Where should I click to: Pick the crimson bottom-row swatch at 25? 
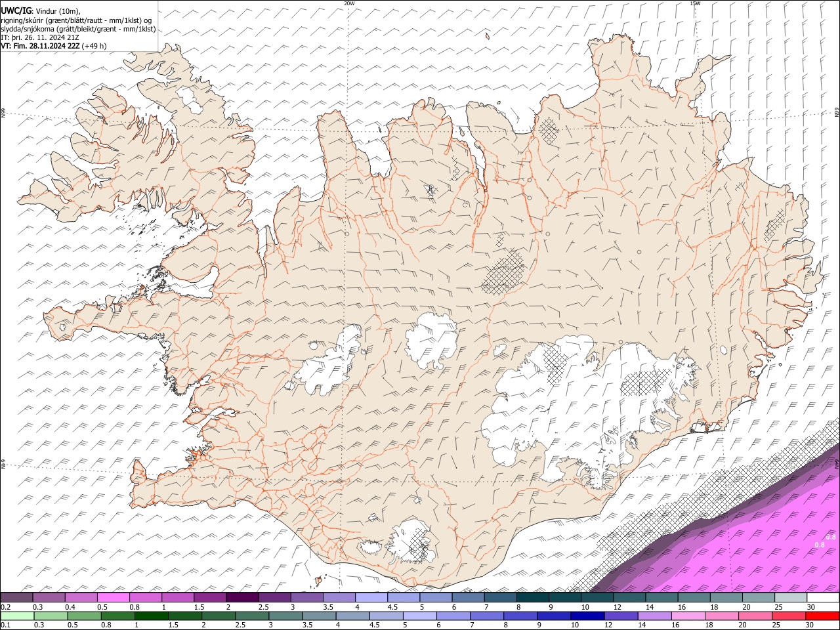coord(788,616)
